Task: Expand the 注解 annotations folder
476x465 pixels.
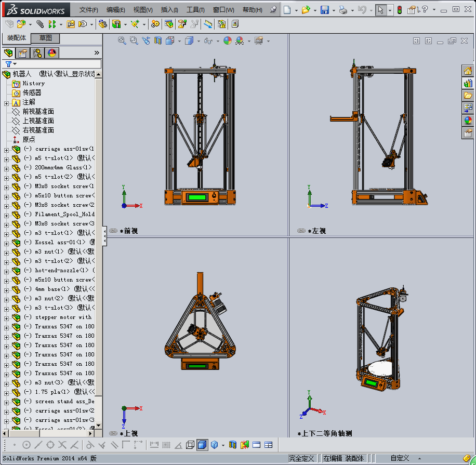Action: tap(6, 102)
